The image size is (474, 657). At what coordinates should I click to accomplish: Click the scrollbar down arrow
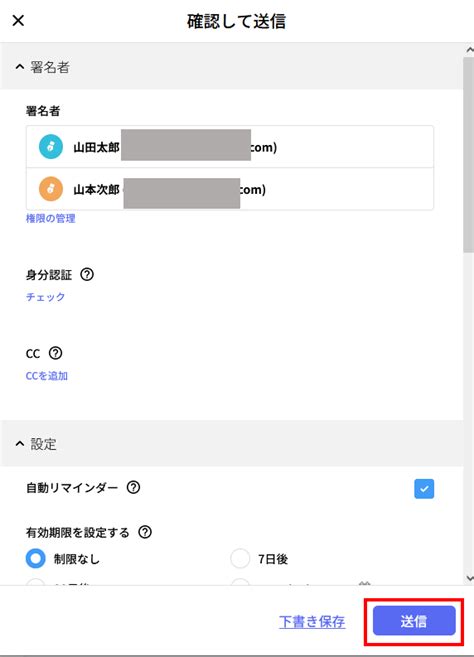pyautogui.click(x=469, y=578)
